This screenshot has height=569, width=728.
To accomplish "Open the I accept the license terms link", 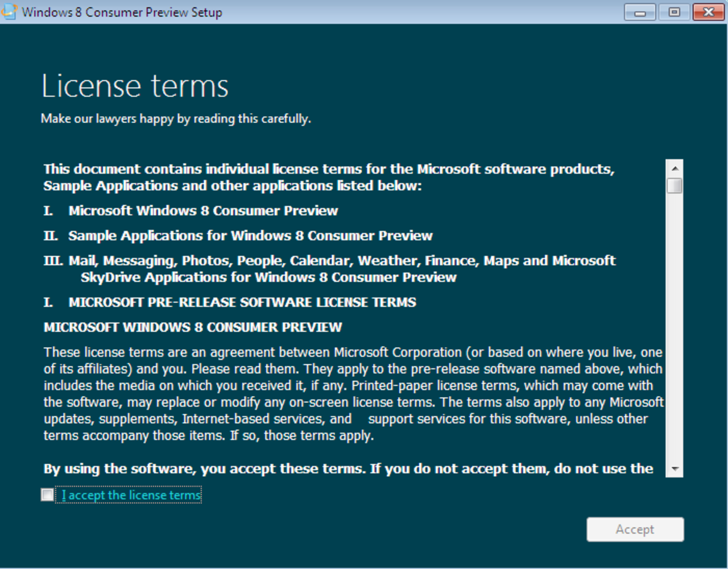I will point(130,495).
